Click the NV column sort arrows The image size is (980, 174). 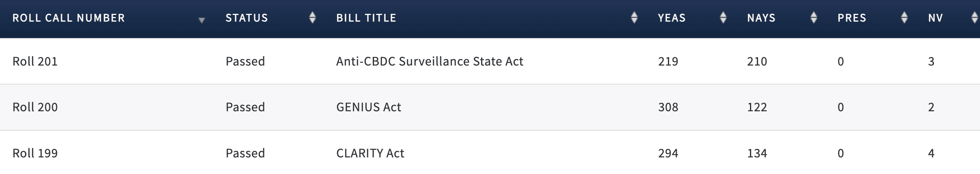click(975, 17)
